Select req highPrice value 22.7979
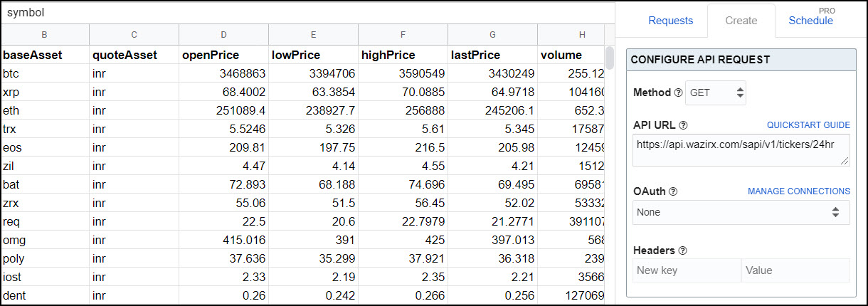 pyautogui.click(x=403, y=221)
